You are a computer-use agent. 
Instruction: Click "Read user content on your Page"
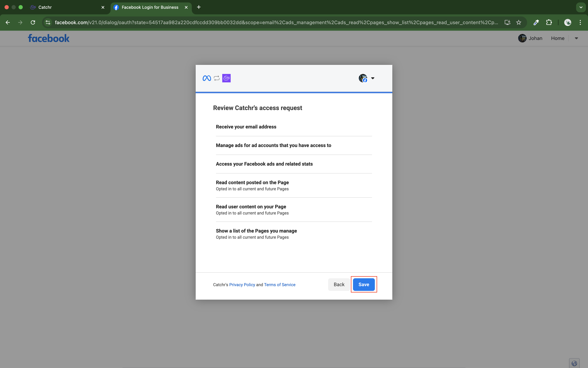[251, 207]
